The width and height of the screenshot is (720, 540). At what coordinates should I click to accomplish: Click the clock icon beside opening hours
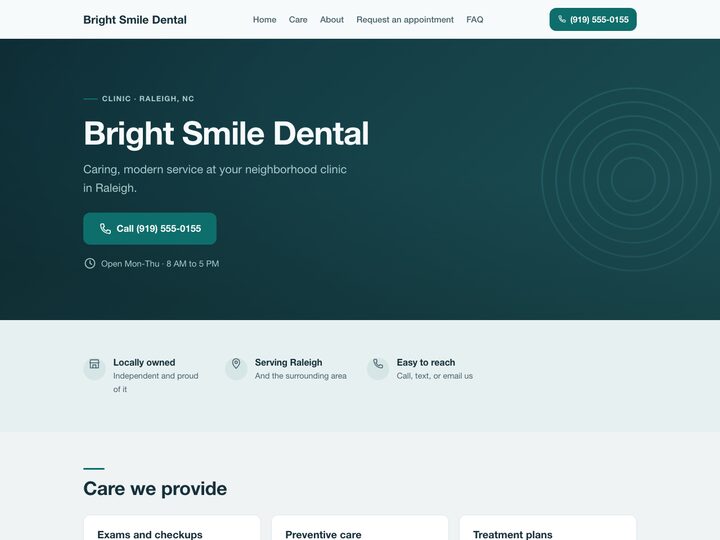point(90,263)
